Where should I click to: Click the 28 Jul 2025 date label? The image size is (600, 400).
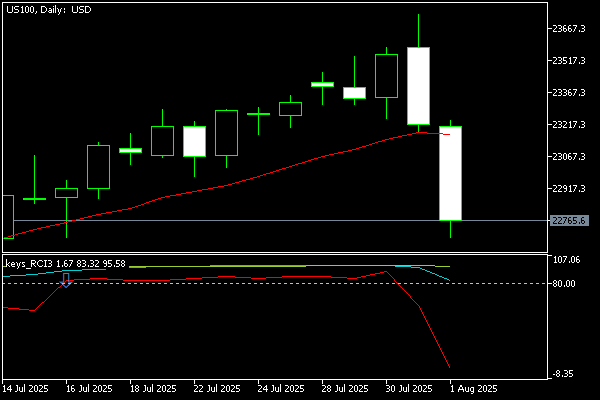pyautogui.click(x=345, y=389)
